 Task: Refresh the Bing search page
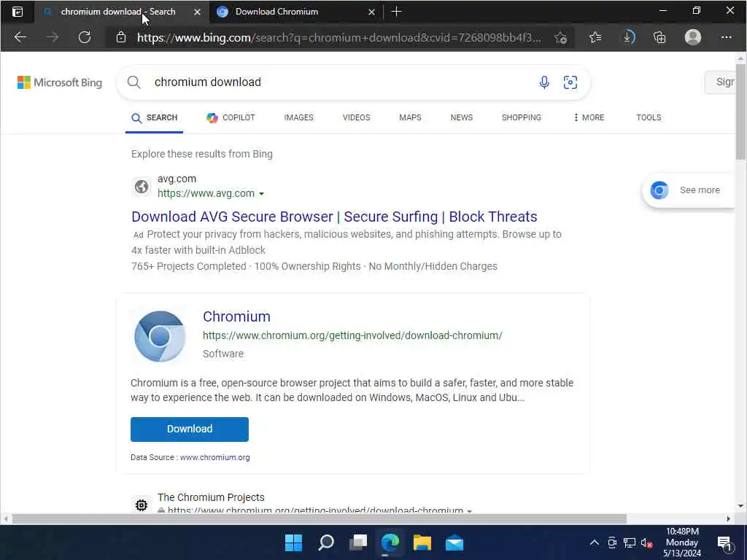[85, 37]
